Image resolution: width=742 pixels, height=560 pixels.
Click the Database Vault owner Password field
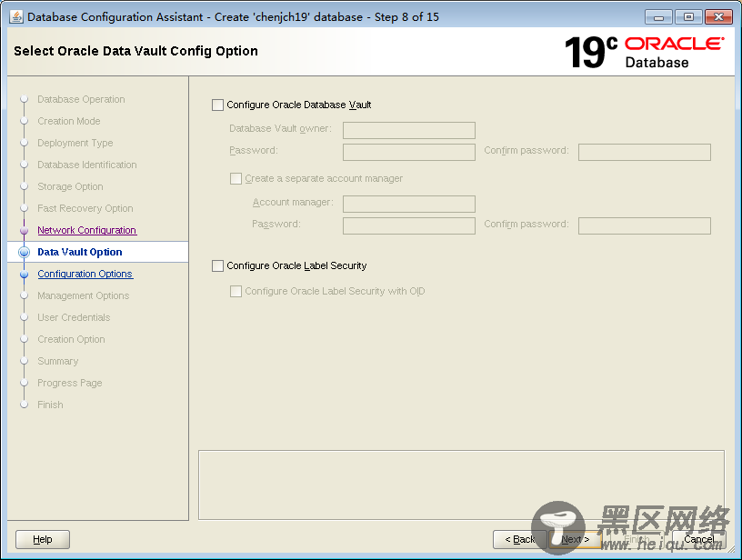409,152
